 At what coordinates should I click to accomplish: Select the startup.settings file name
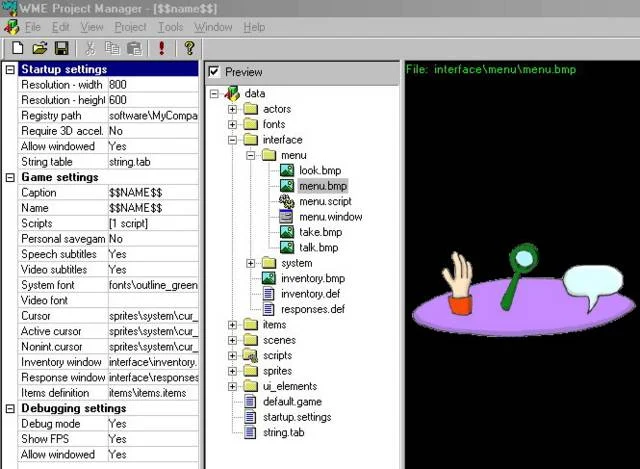click(297, 417)
